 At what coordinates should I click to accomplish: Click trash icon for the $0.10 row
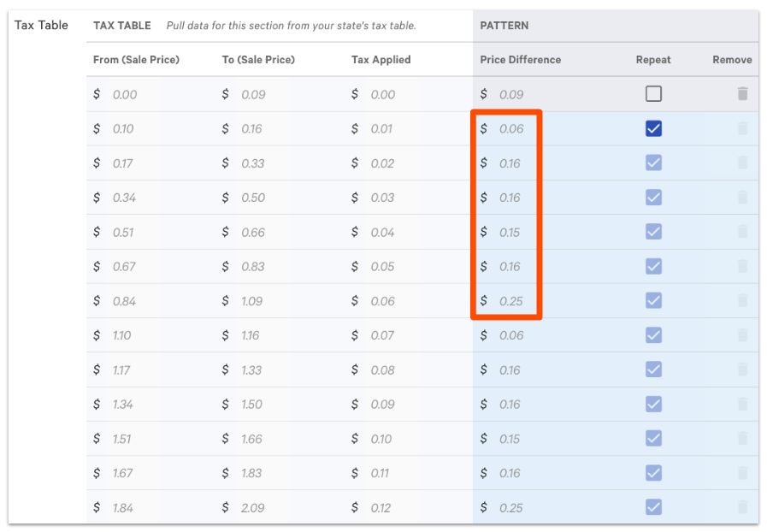tap(742, 128)
